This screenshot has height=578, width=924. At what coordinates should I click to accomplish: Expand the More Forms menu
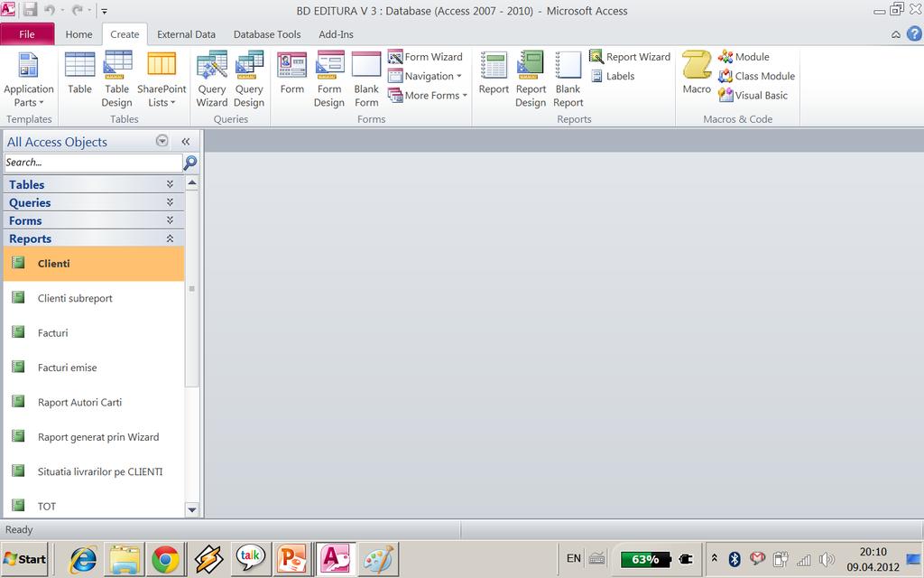click(x=427, y=95)
